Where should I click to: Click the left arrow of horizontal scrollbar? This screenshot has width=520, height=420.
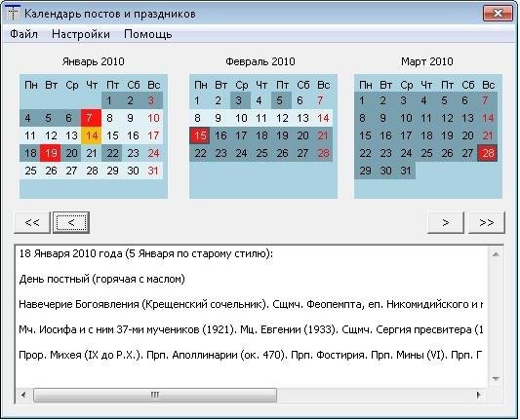tap(23, 395)
